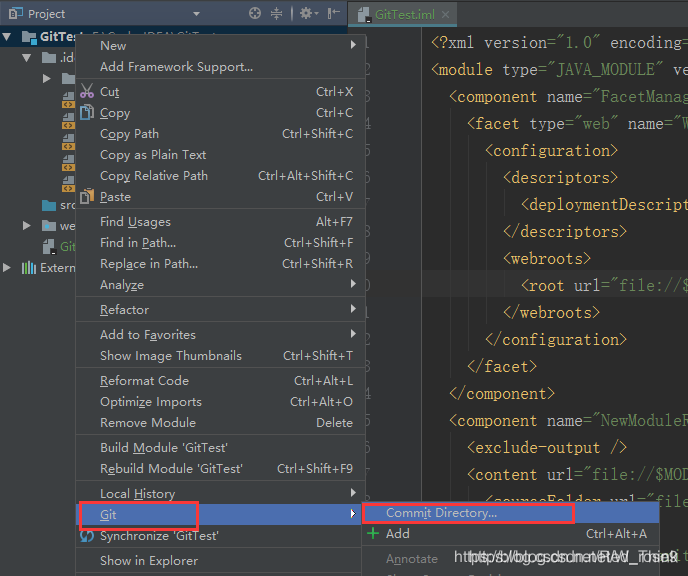Select Reformat Code
The height and width of the screenshot is (576, 688).
220,381
